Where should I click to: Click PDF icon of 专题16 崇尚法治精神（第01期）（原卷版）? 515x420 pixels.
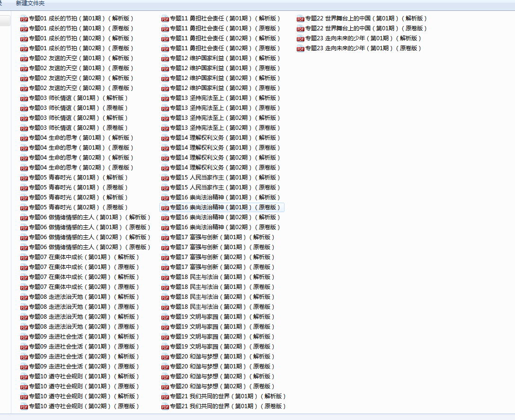[165, 208]
